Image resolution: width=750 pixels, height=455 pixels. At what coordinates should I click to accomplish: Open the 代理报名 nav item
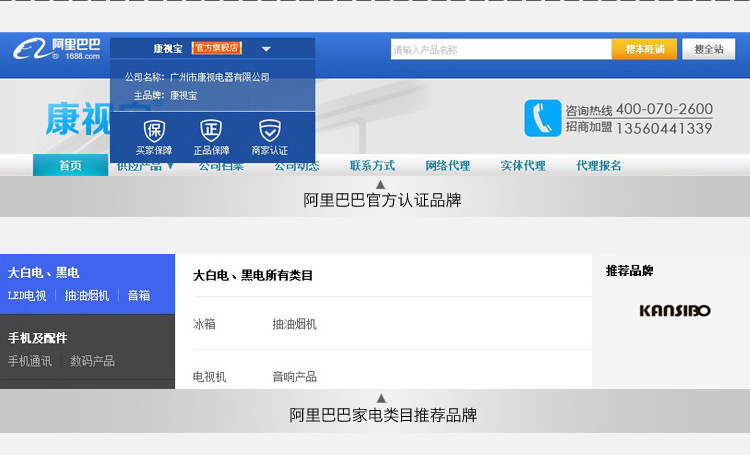pos(598,166)
